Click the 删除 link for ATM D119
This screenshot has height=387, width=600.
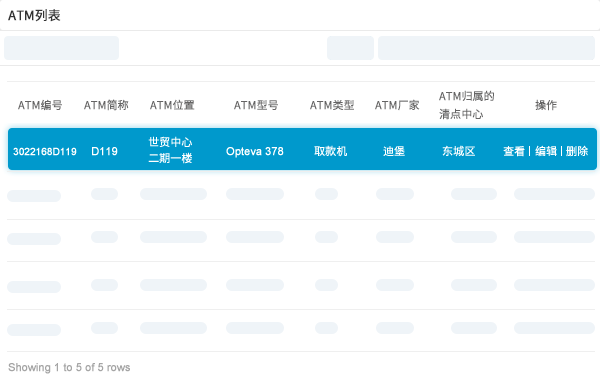[x=577, y=151]
